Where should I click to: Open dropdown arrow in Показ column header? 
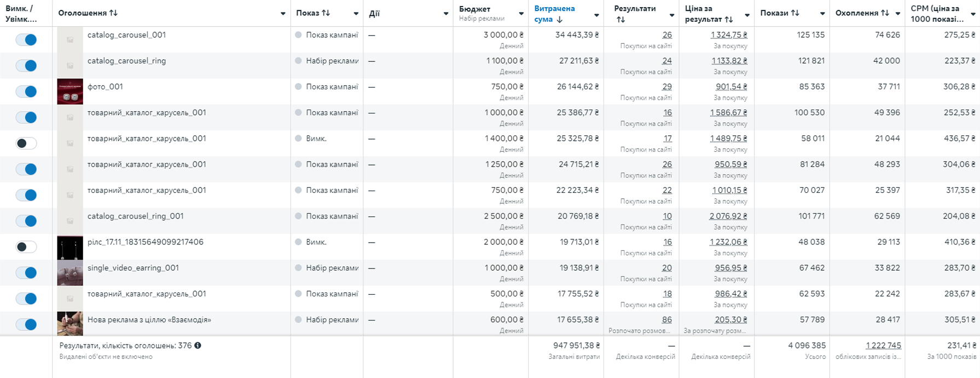coord(356,14)
